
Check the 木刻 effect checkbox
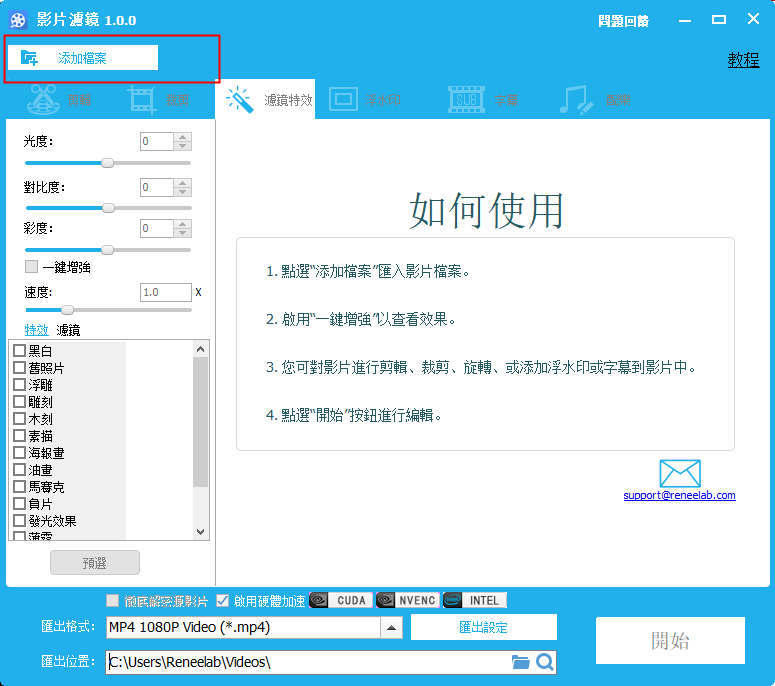pyautogui.click(x=20, y=419)
